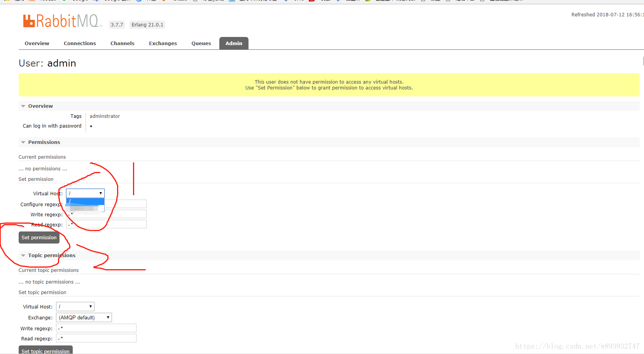The image size is (644, 354).
Task: Click the yellow no-permission warning message
Action: point(329,85)
